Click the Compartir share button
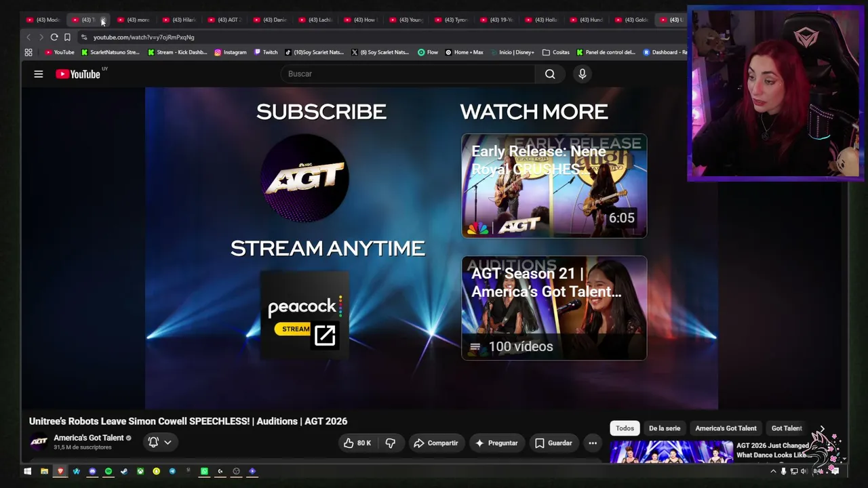The height and width of the screenshot is (488, 868). click(x=435, y=443)
